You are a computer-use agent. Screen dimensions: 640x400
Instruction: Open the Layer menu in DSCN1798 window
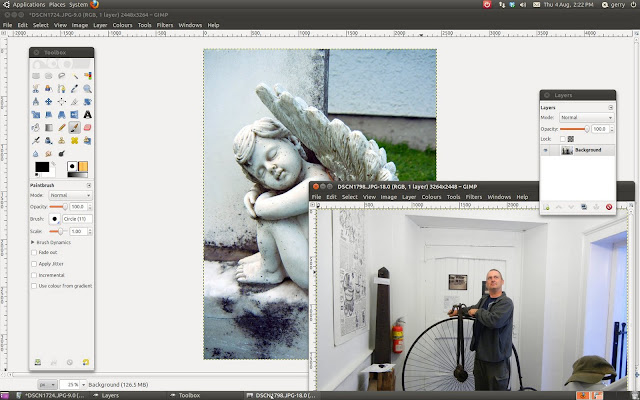(409, 197)
